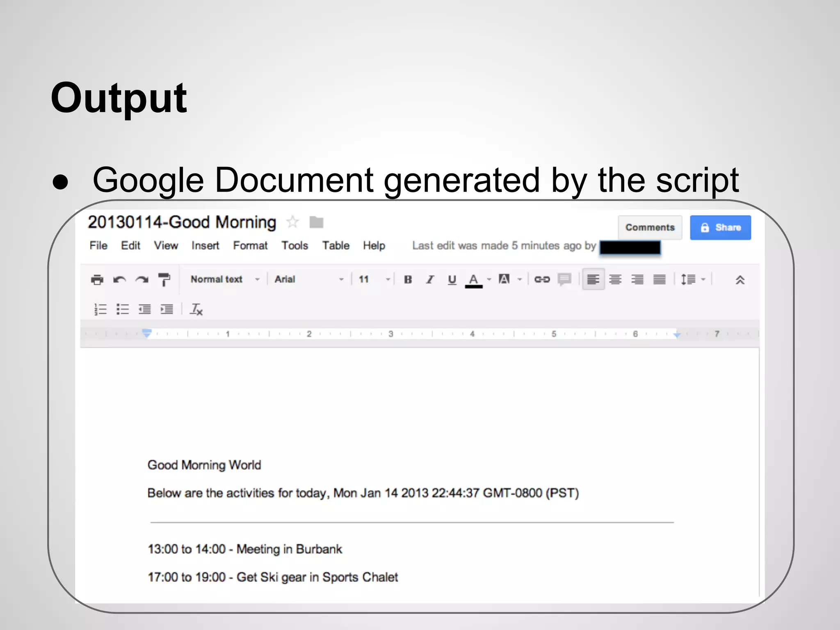Screen dimensions: 840x630
Task: Collapse the toolbar with double chevron
Action: (x=740, y=280)
